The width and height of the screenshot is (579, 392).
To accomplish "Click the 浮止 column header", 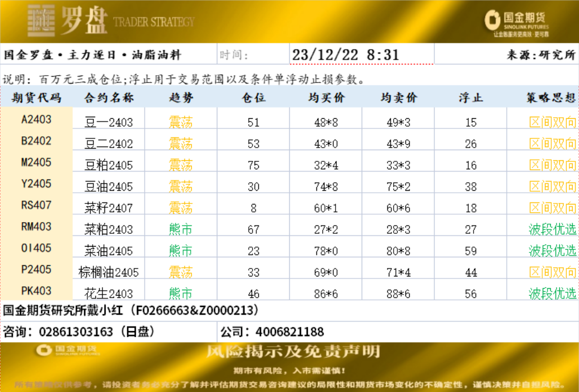I will pos(471,98).
